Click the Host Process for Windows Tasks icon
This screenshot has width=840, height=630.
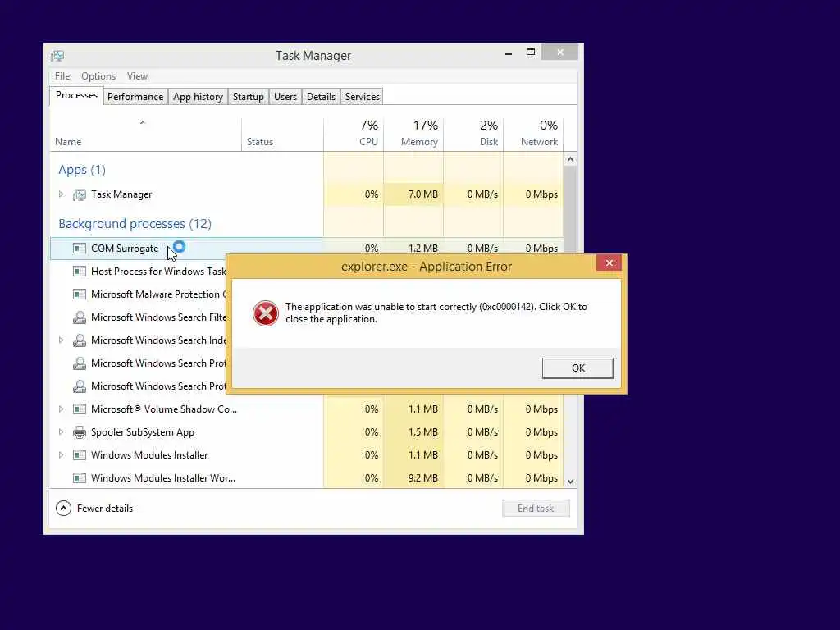coord(80,272)
